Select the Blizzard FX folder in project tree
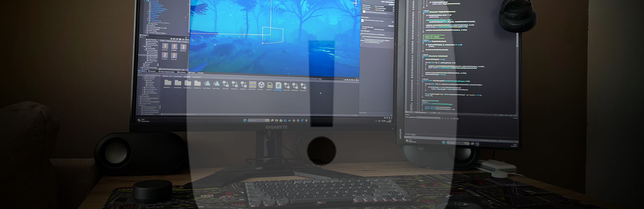 pyautogui.click(x=149, y=79)
